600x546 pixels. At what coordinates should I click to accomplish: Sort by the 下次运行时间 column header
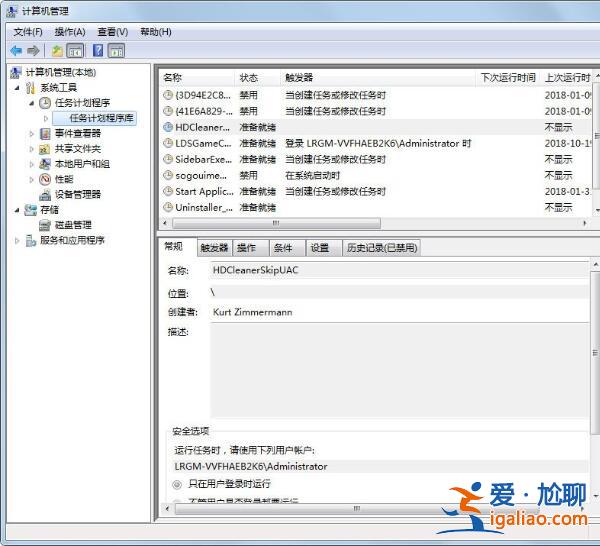pos(508,78)
